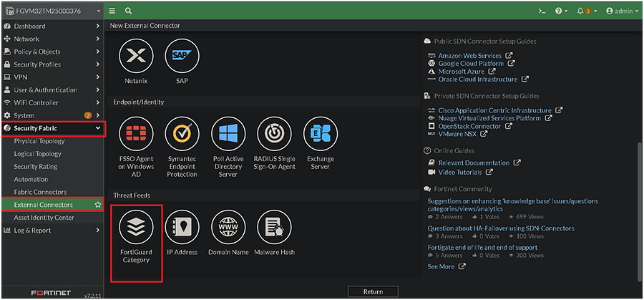Select the SAP connector icon
The width and height of the screenshot is (644, 300).
[x=182, y=56]
